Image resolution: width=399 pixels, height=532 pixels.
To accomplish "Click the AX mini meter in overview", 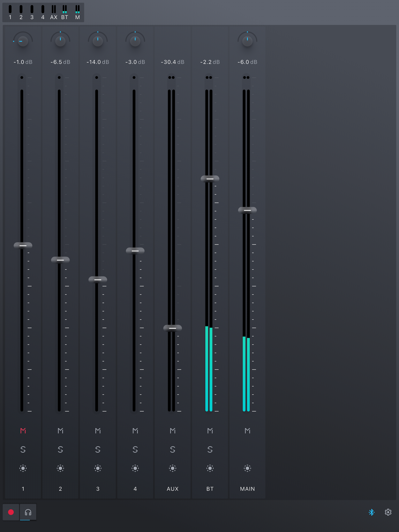I will pyautogui.click(x=54, y=9).
